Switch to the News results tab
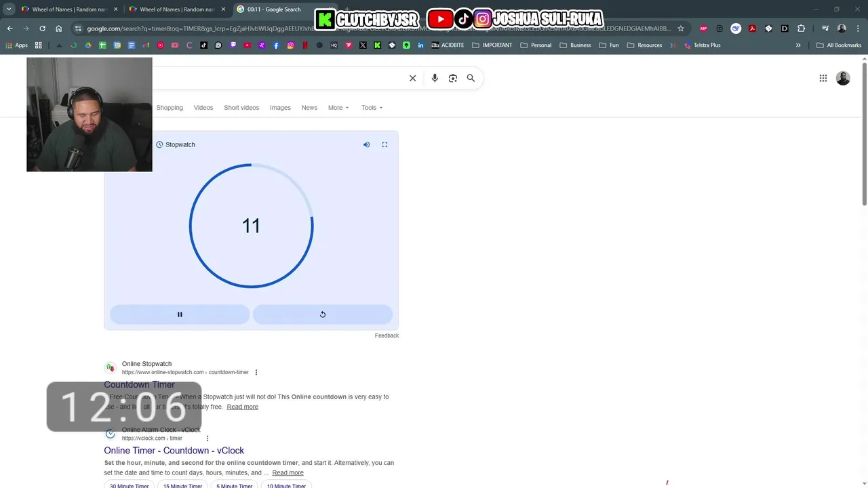This screenshot has width=868, height=488. tap(309, 108)
